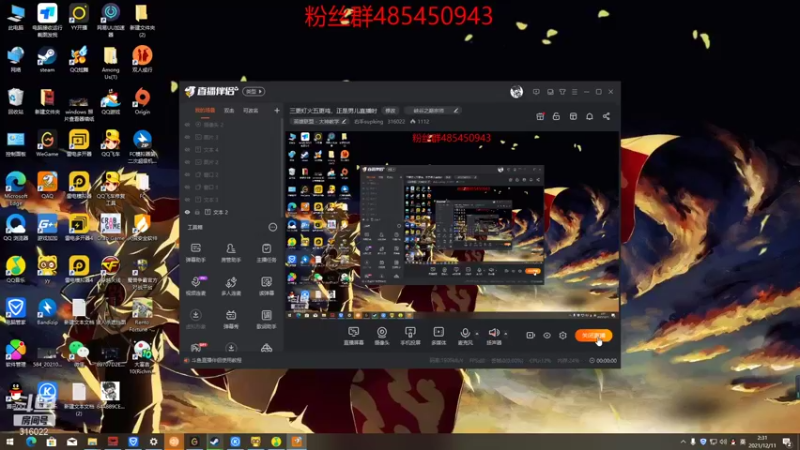
Task: Open the Steam desktop shortcut
Action: (47, 60)
